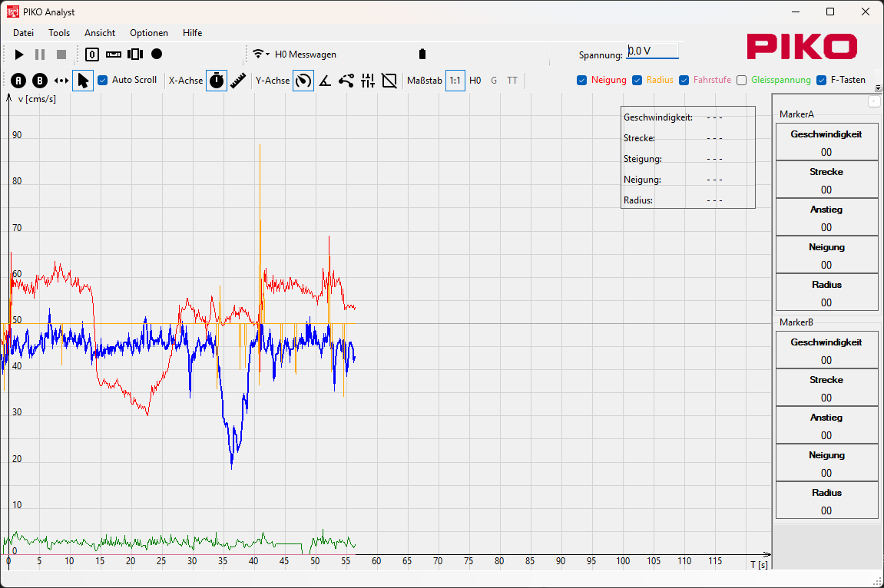884x588 pixels.
Task: Click the angle incline Y-axis icon
Action: [325, 81]
